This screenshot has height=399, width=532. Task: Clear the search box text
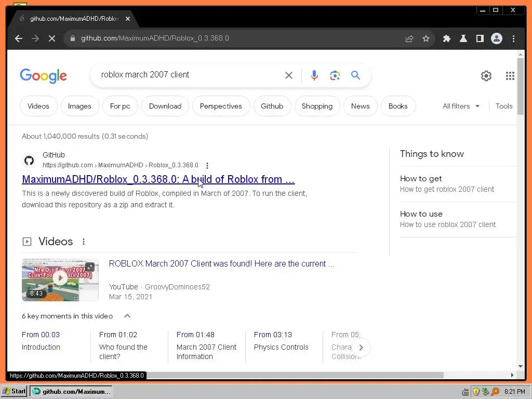point(289,75)
